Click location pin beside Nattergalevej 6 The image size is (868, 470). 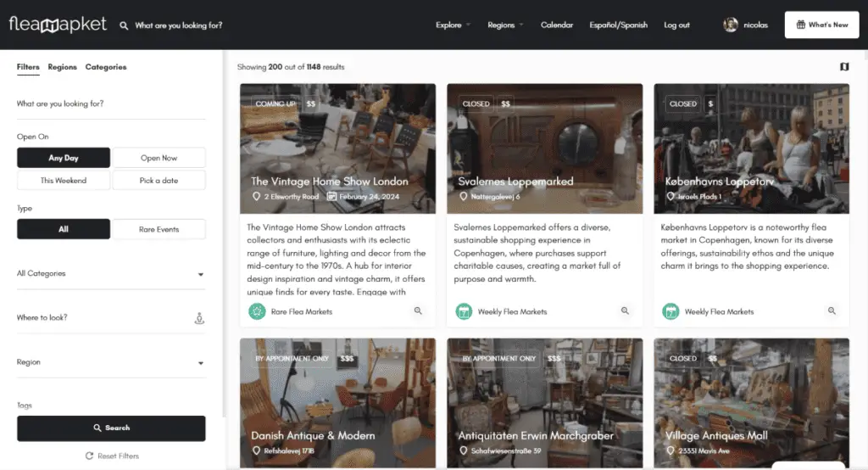click(x=464, y=196)
